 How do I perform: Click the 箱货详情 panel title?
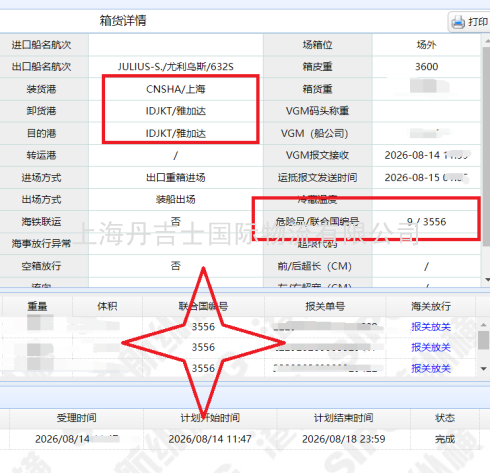pyautogui.click(x=123, y=21)
